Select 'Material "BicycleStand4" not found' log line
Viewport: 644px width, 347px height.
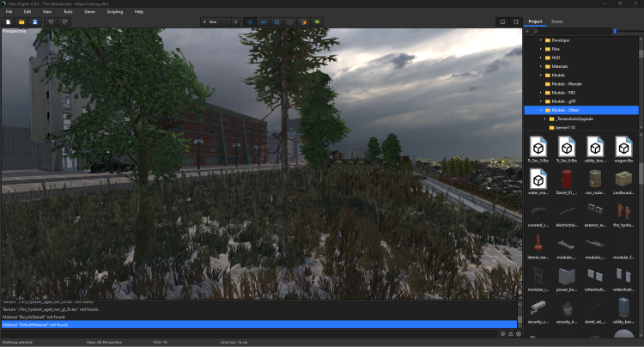click(x=258, y=317)
